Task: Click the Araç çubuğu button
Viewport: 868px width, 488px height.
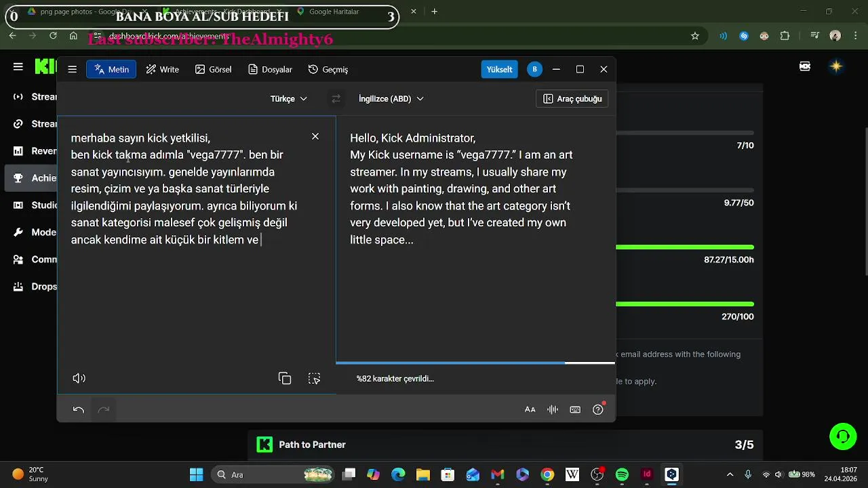Action: [572, 99]
